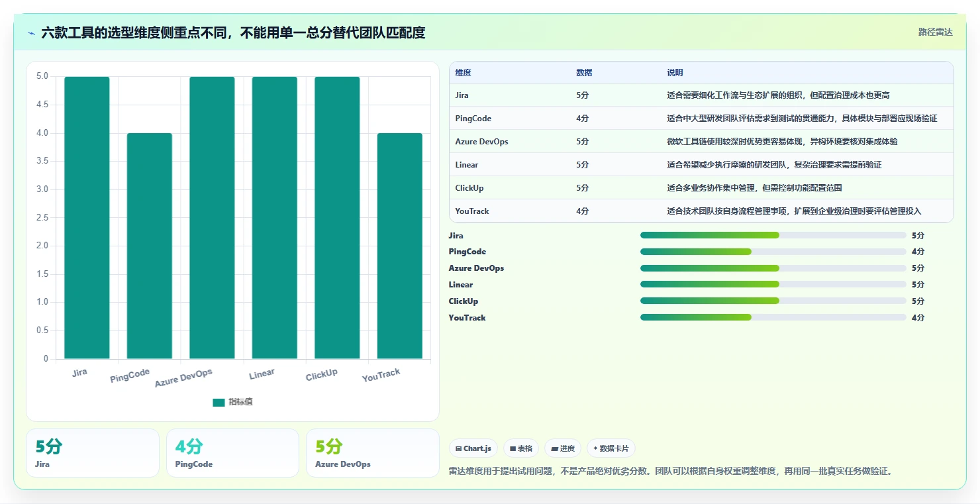Click the Azure DevOps label on the x-axis
Screen dimensions: 980x504
point(183,378)
